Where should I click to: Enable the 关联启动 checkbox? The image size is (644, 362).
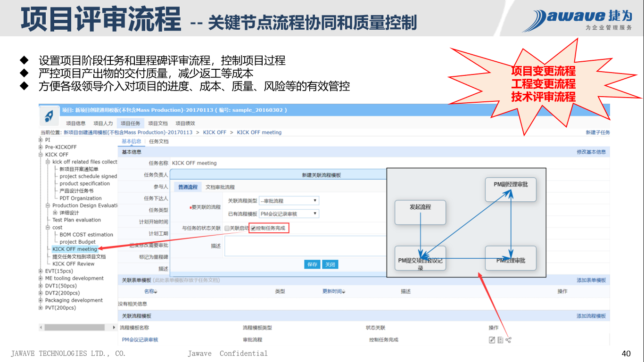[227, 229]
